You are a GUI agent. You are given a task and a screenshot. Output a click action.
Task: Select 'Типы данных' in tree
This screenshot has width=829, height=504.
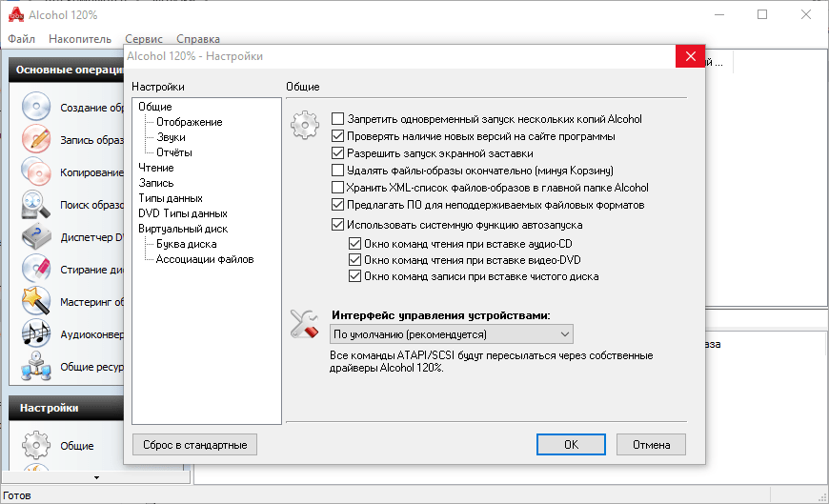(171, 198)
